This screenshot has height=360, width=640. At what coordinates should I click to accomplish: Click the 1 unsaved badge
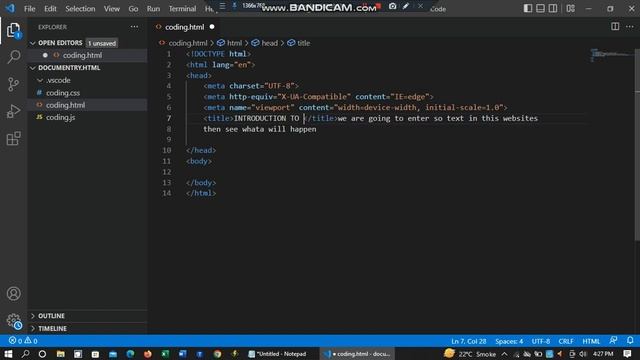click(102, 43)
